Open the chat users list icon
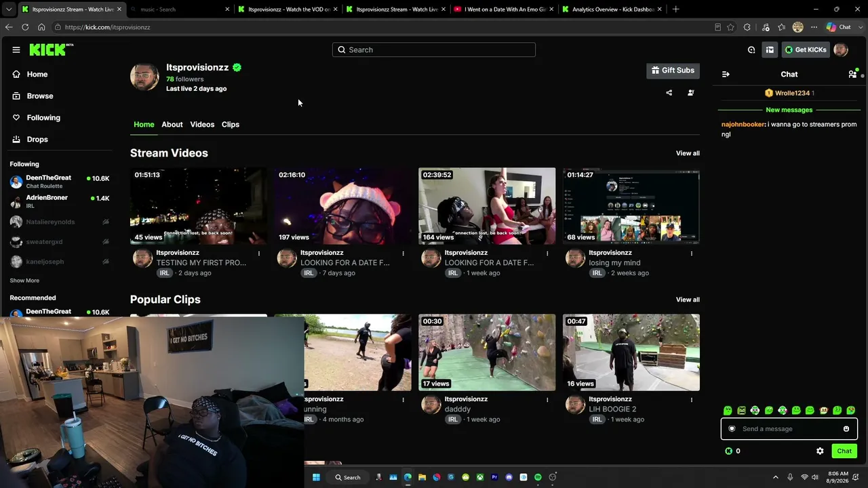 (852, 75)
